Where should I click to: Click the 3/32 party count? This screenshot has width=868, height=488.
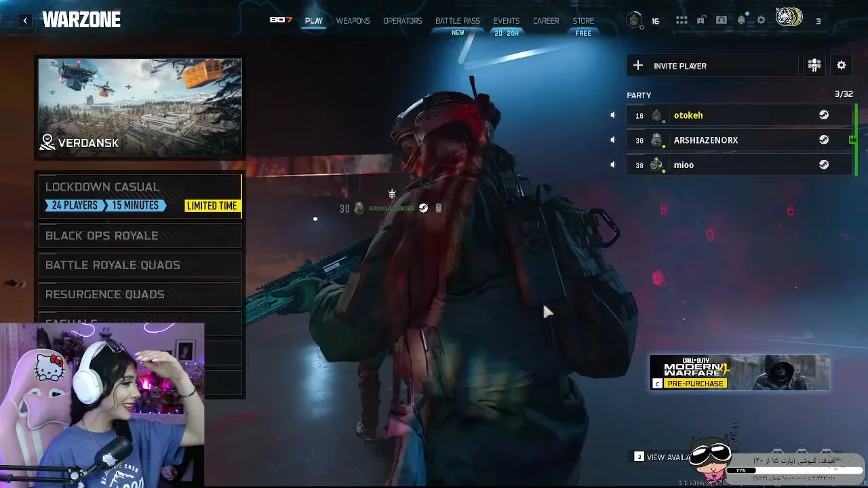[x=844, y=94]
